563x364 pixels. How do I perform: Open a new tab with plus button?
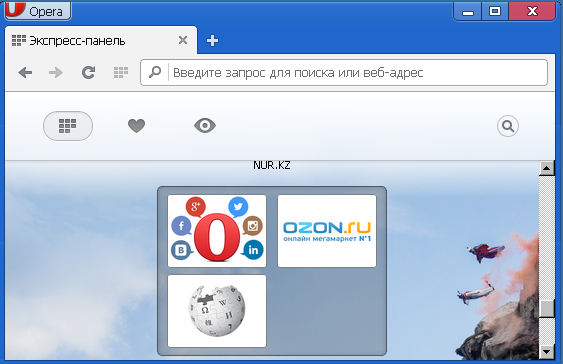[x=212, y=40]
